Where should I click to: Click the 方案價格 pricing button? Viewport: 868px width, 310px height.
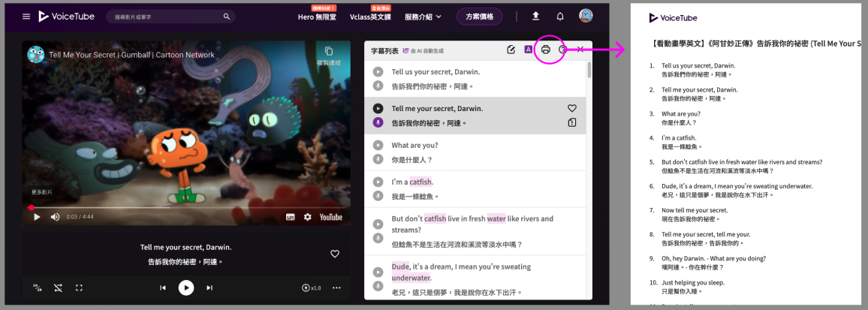coord(480,16)
